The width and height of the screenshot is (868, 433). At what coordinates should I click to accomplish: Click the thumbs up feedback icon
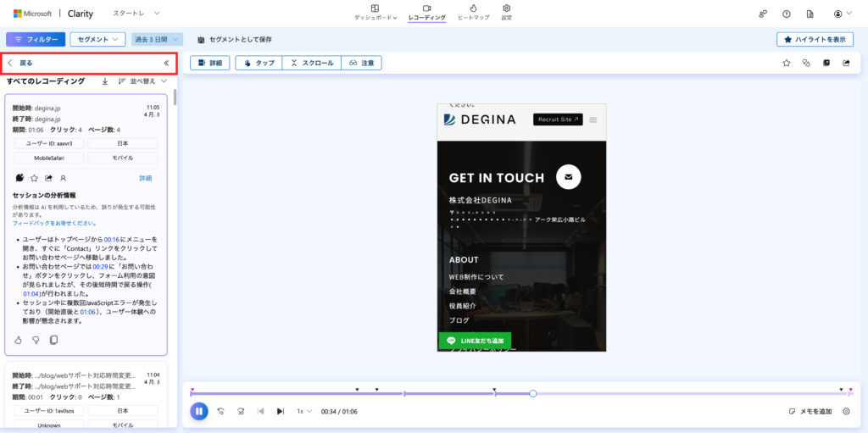coord(19,340)
